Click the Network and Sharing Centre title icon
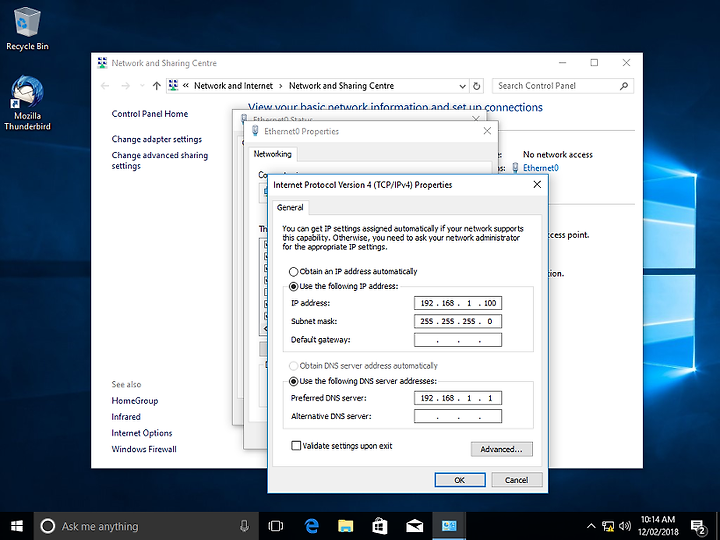Screen dimensions: 720x540 point(102,63)
